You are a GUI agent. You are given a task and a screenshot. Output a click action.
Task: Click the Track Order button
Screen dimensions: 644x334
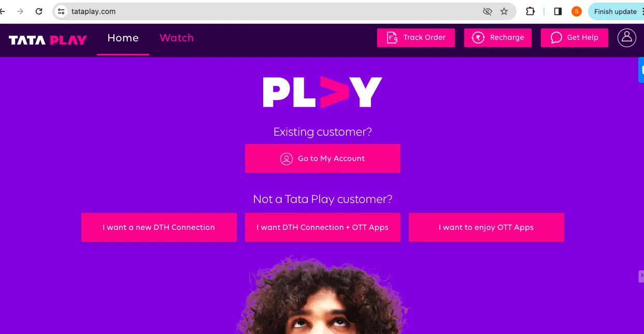416,38
